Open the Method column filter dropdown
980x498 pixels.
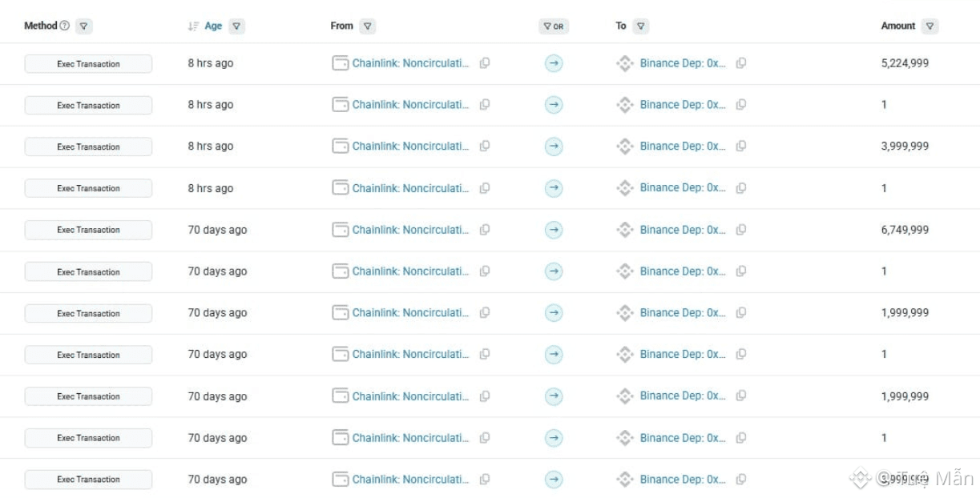[84, 26]
